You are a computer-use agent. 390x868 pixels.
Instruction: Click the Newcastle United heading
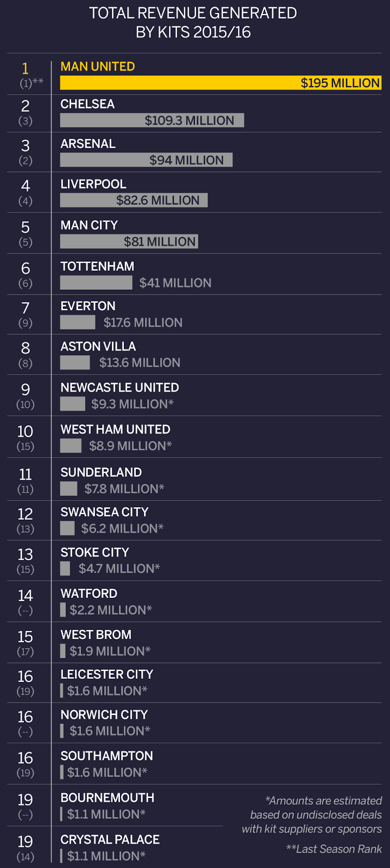[119, 388]
